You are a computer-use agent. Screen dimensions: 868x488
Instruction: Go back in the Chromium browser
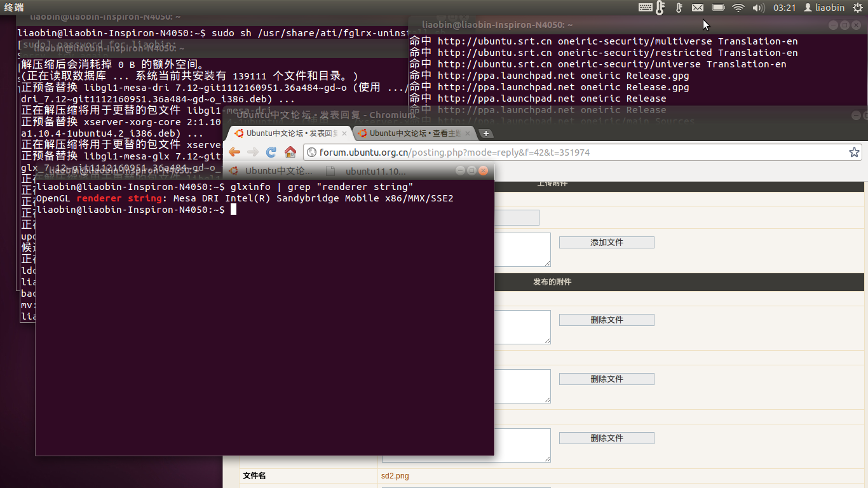tap(234, 152)
